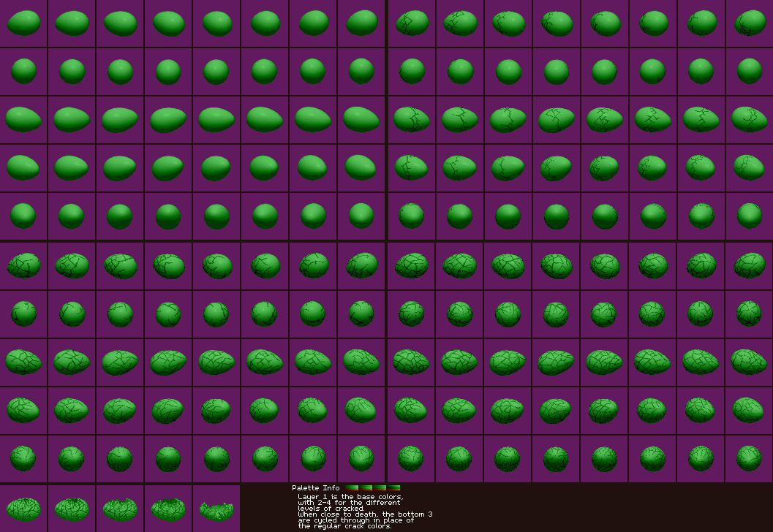Select text "Layer 1 is the base colors,"
This screenshot has width=773, height=532.
click(x=350, y=496)
